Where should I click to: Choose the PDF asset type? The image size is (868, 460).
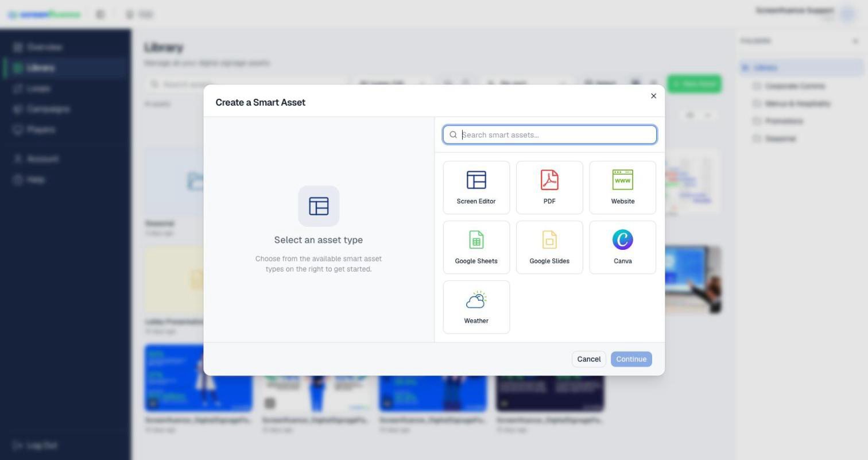[549, 188]
